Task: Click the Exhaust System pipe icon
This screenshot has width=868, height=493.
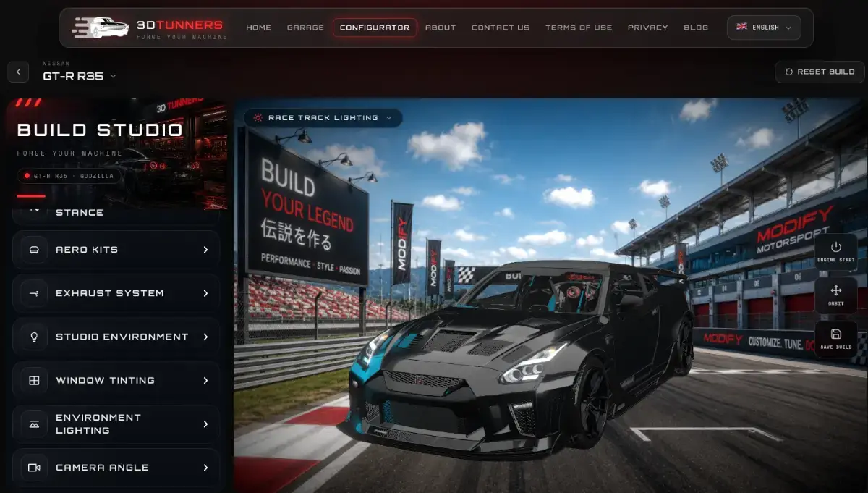Action: [x=34, y=293]
